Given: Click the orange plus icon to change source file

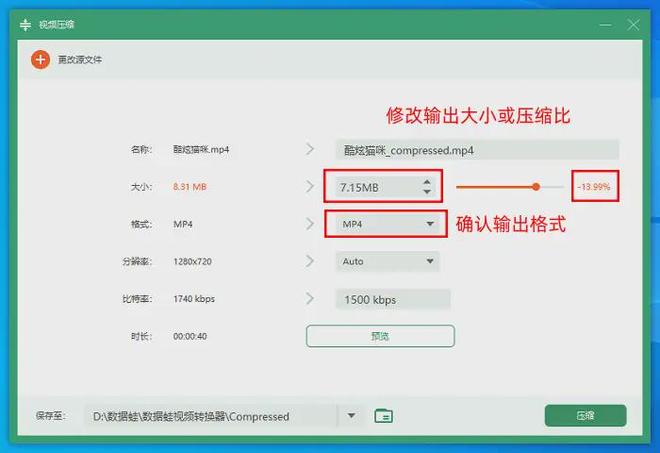Looking at the screenshot, I should coord(40,60).
